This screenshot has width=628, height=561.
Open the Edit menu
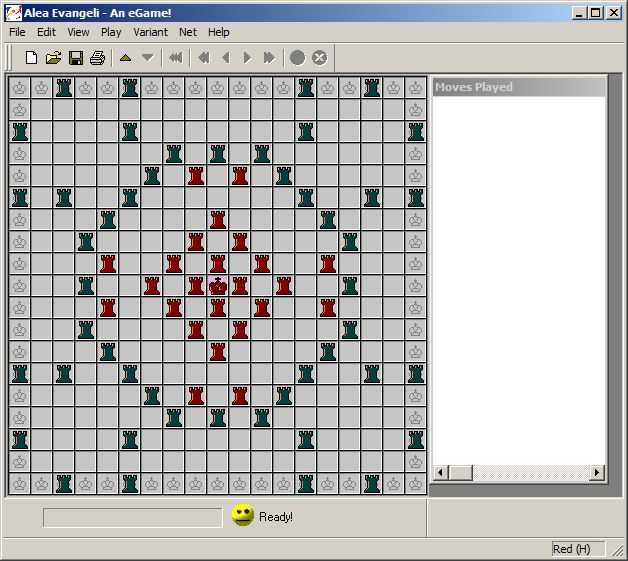(46, 32)
